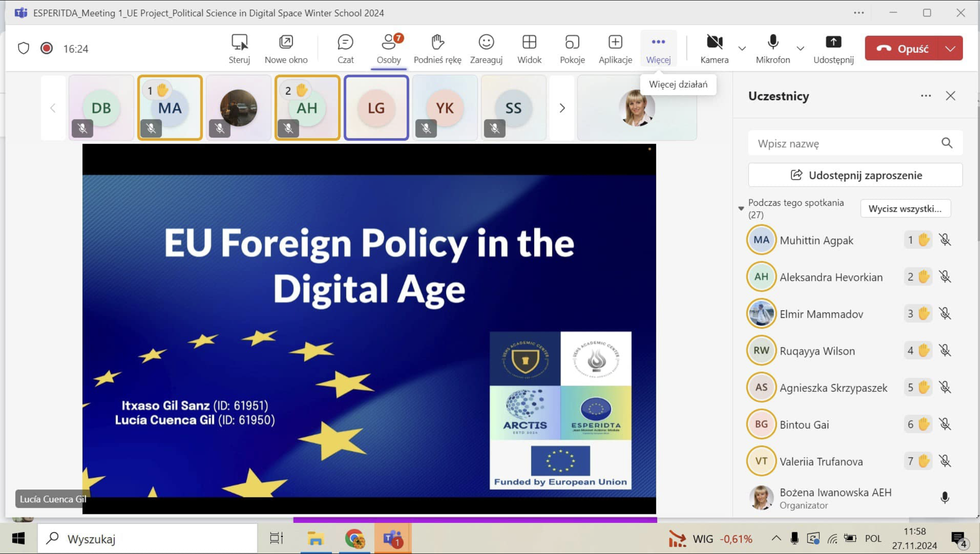Toggle the Kamera camera on

point(714,48)
